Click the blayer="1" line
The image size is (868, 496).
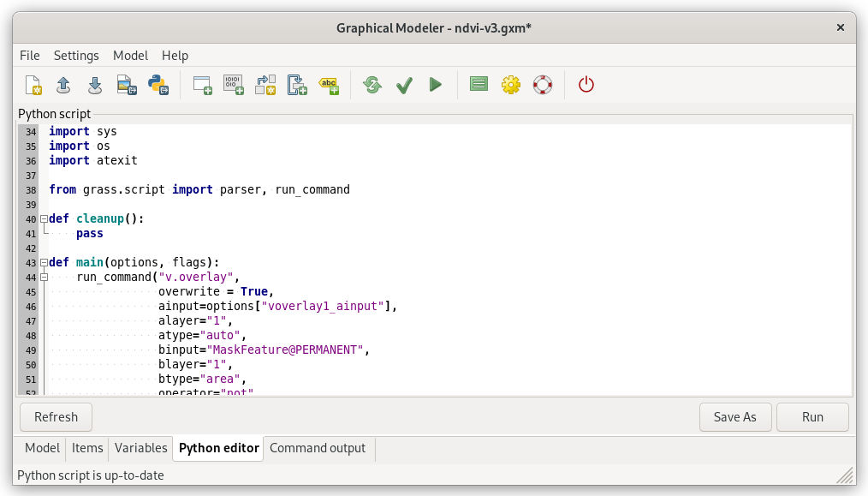pyautogui.click(x=195, y=364)
